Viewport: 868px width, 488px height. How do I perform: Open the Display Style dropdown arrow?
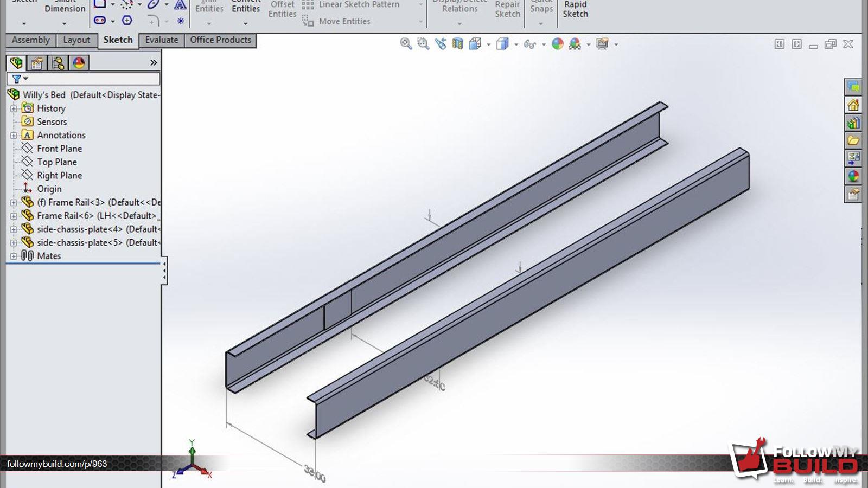[x=516, y=44]
